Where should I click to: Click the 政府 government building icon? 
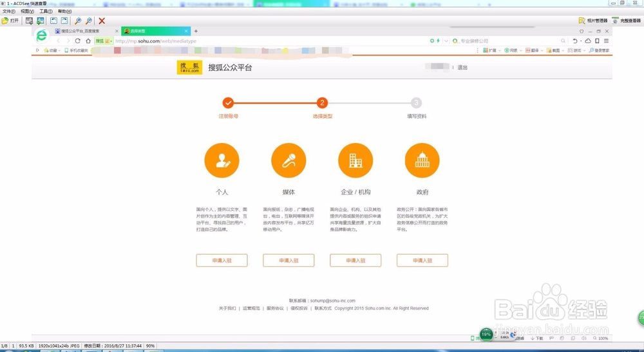point(422,161)
